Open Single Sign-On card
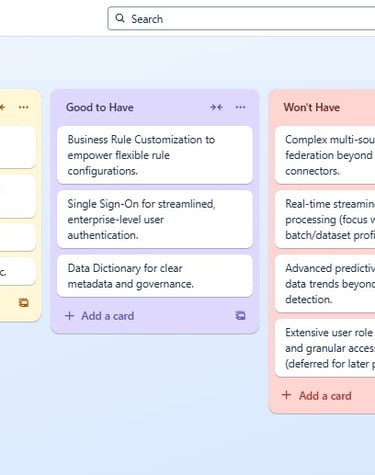Viewport: 375px width, 475px height. tap(155, 219)
